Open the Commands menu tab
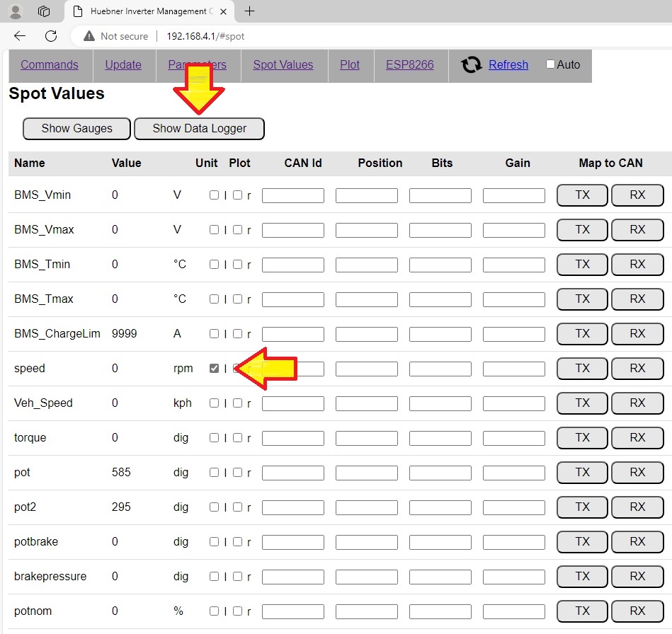This screenshot has height=634, width=672. click(x=50, y=64)
